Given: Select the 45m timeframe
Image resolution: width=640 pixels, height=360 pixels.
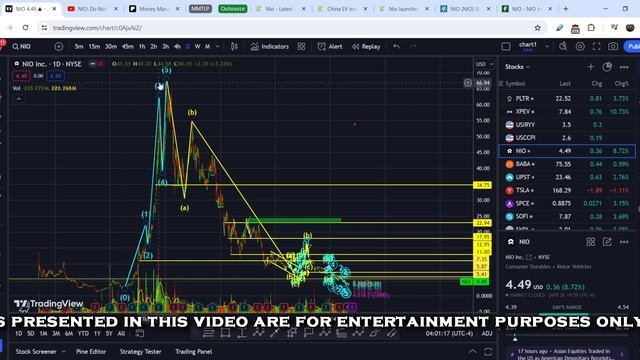Looking at the screenshot, I should 128,47.
